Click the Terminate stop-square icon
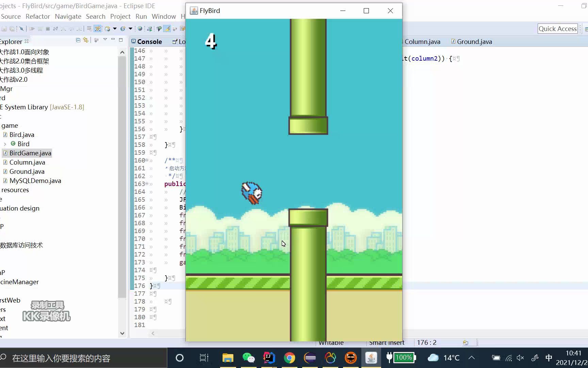 pyautogui.click(x=48, y=29)
